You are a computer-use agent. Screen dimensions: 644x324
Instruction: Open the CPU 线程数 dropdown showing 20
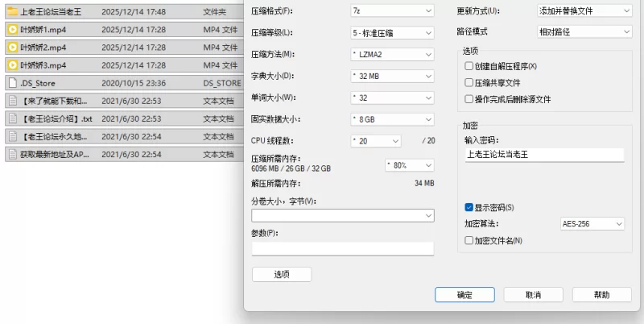click(376, 141)
